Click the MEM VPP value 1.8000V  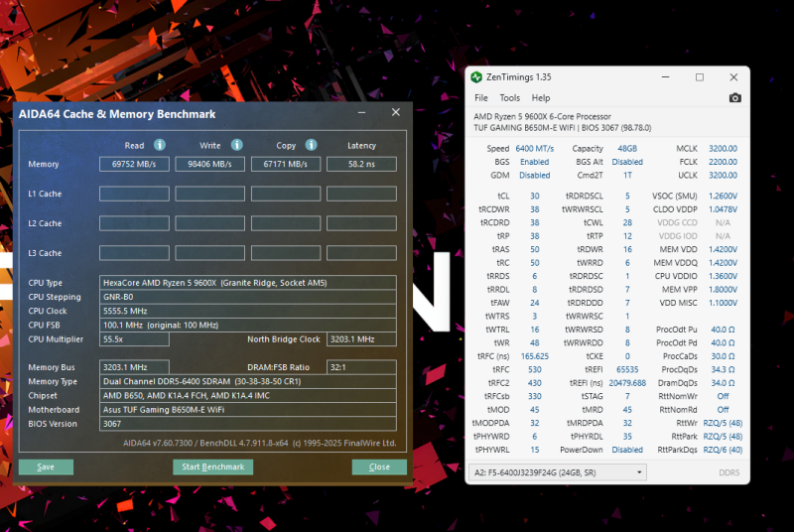[x=723, y=290]
